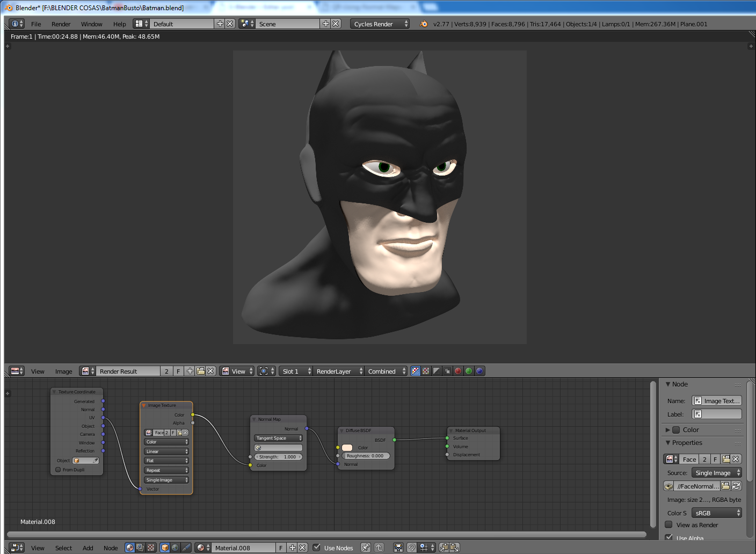Open the Render menu
This screenshot has height=554, width=756.
[x=61, y=24]
